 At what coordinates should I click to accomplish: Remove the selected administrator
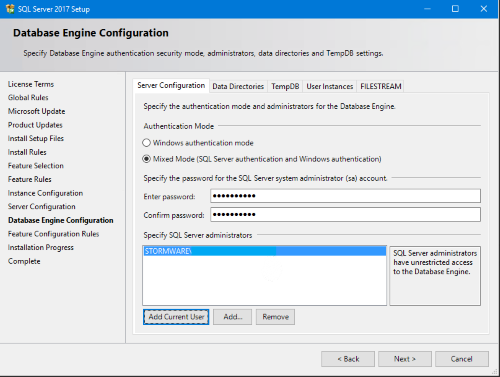275,317
